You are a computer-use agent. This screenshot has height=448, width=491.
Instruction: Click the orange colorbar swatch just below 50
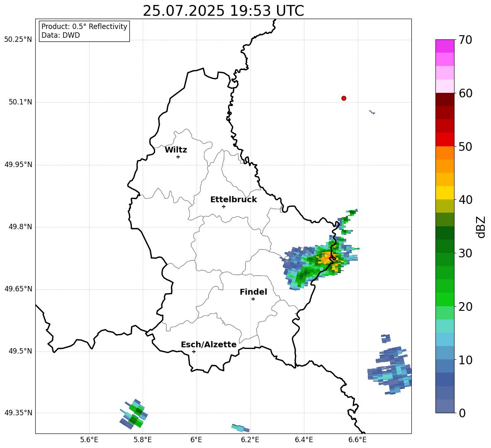445,153
